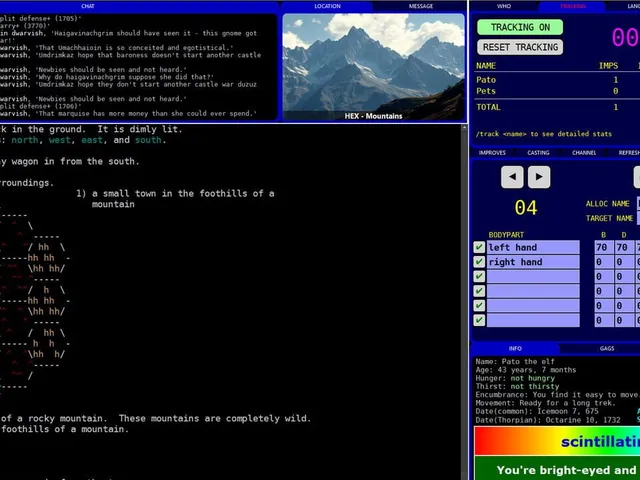Toggle the fourth bodypart checkbox
Viewport: 640px width, 480px height.
pyautogui.click(x=479, y=291)
